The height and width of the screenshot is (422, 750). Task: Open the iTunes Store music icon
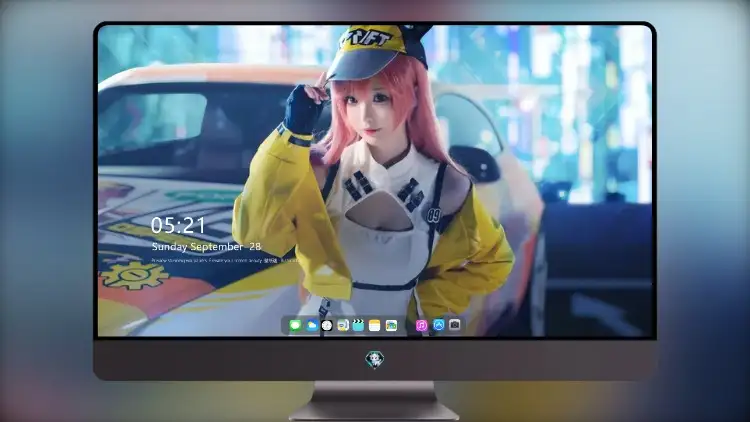point(421,325)
